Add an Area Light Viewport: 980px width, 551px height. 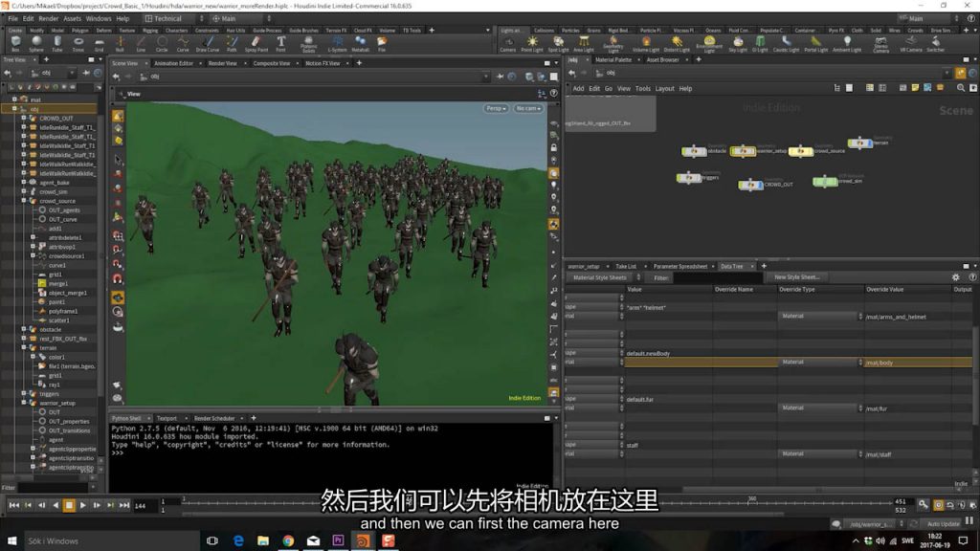pos(583,43)
